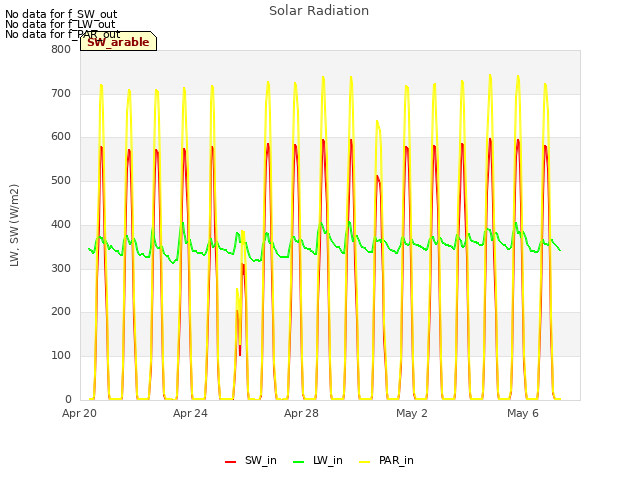
Task: Click the Apr 24 x-axis tick label
Action: coord(190,413)
